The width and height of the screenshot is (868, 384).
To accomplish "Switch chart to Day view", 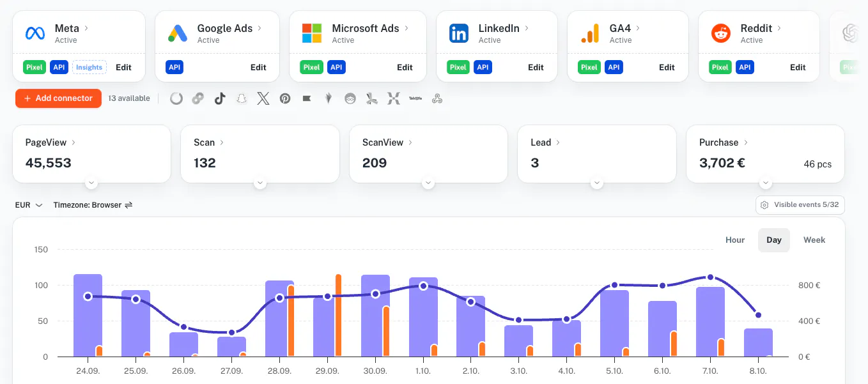I will pos(774,240).
